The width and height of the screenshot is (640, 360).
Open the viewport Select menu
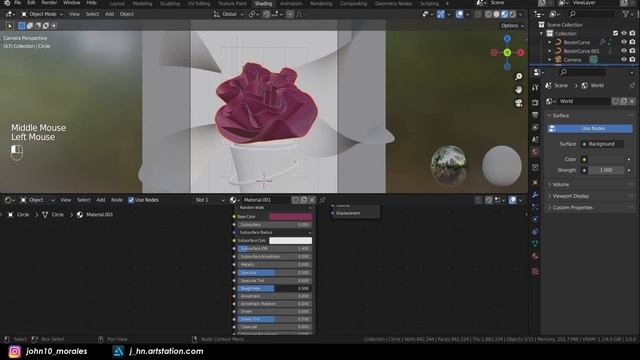[x=92, y=14]
